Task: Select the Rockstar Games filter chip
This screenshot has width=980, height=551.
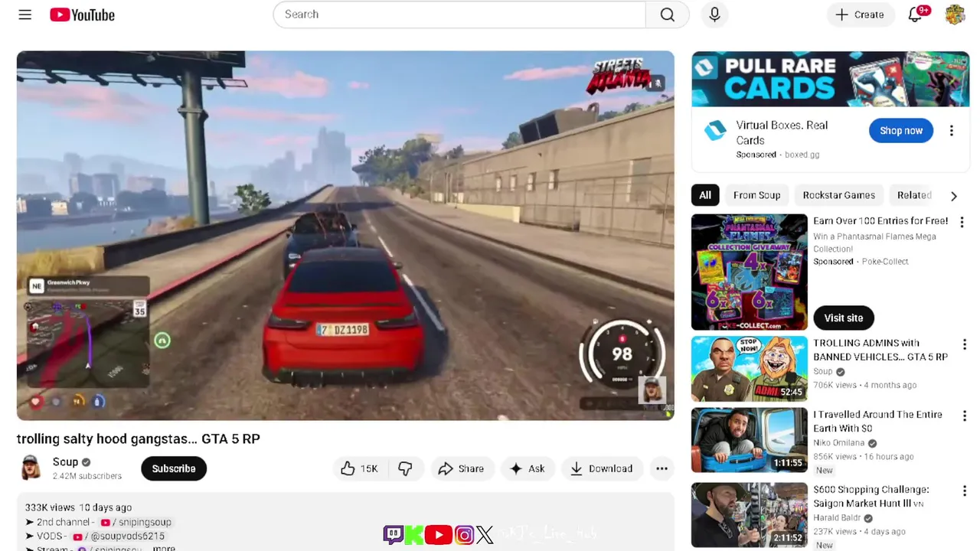Action: (x=838, y=195)
